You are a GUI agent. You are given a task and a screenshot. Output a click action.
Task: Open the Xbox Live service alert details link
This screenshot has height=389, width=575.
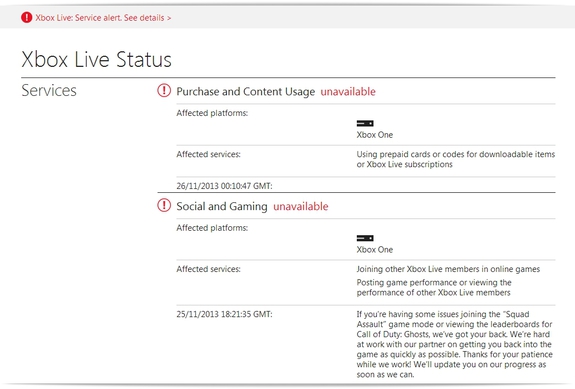pos(103,18)
